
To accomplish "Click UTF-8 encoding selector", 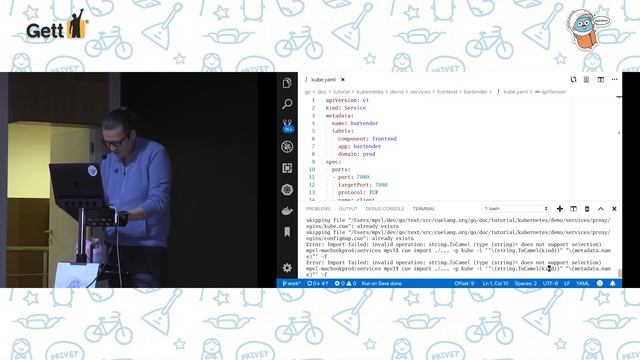I will [x=550, y=283].
